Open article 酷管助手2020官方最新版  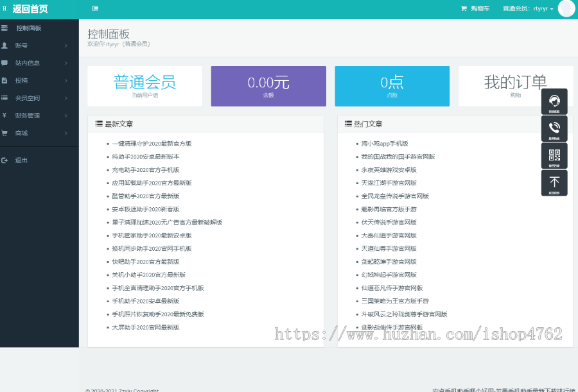[x=146, y=196]
